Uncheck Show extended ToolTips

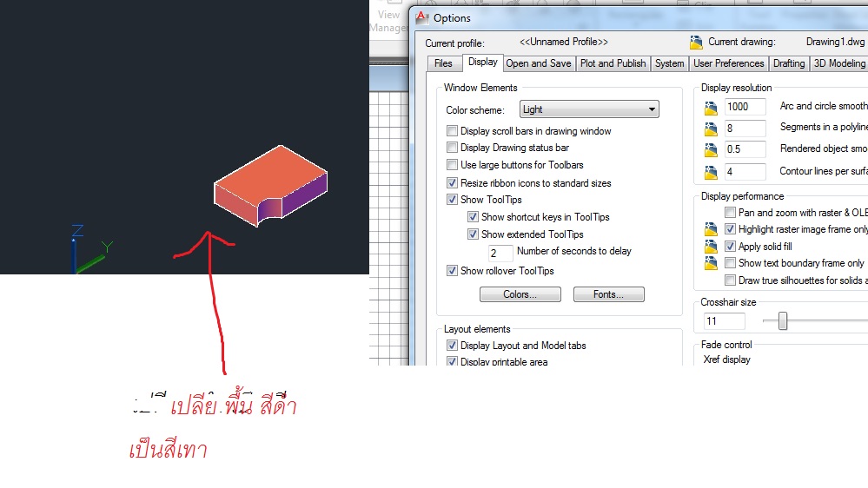pos(473,234)
